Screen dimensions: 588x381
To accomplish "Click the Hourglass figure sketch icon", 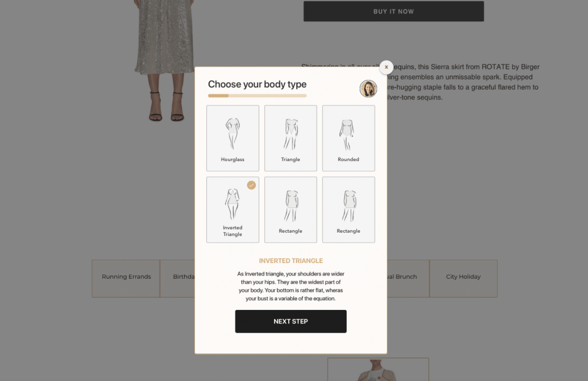I will point(233,133).
